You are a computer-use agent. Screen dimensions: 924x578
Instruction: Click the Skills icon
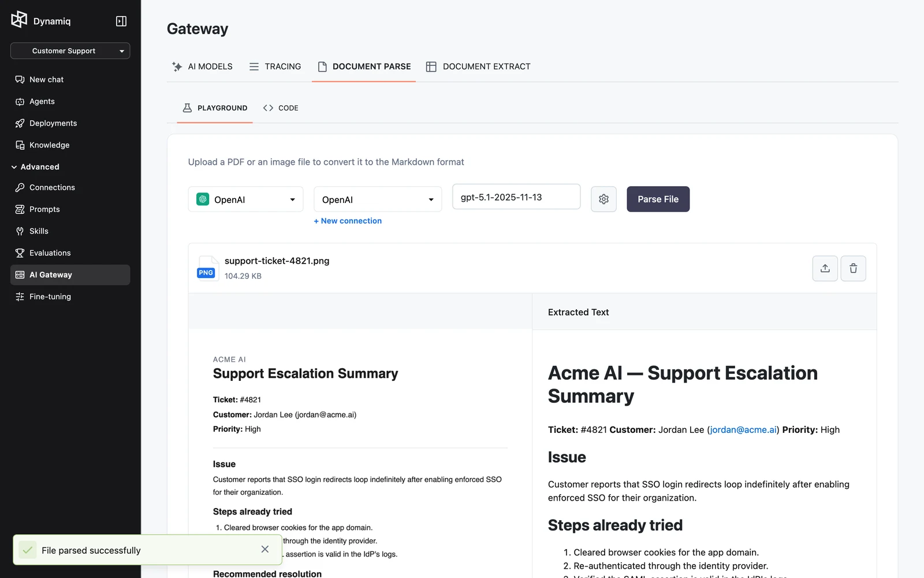pos(20,231)
